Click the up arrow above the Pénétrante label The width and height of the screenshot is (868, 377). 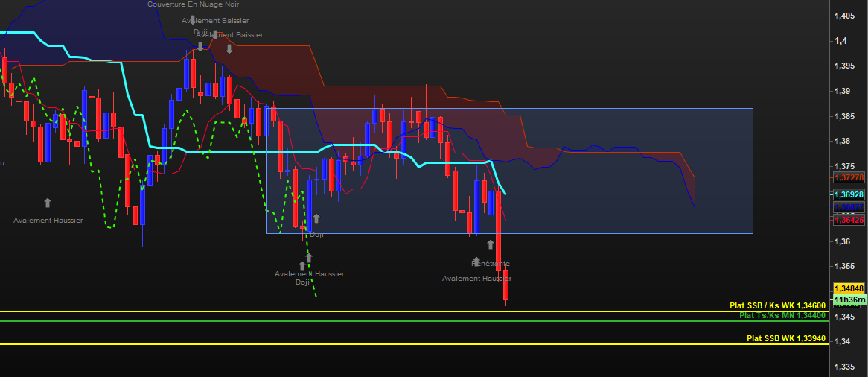coord(476,262)
